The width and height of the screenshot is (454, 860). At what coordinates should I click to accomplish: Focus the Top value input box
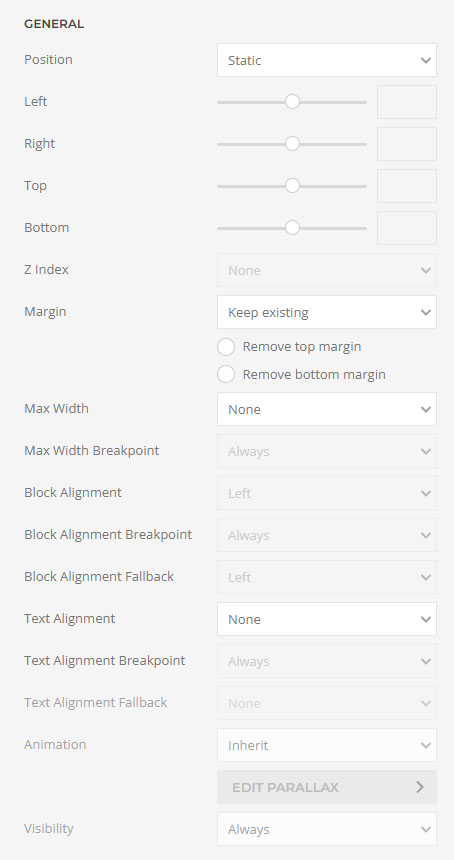point(407,186)
